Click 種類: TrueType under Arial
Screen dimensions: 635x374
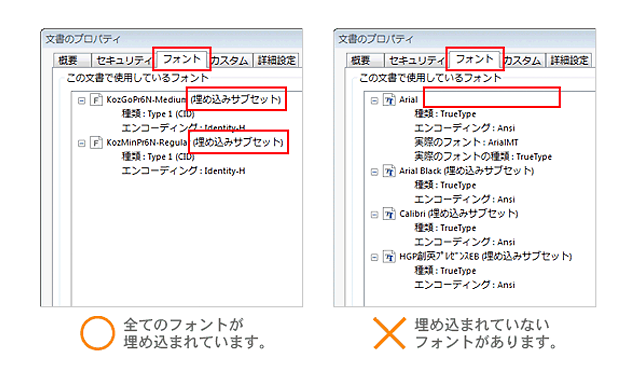[445, 114]
